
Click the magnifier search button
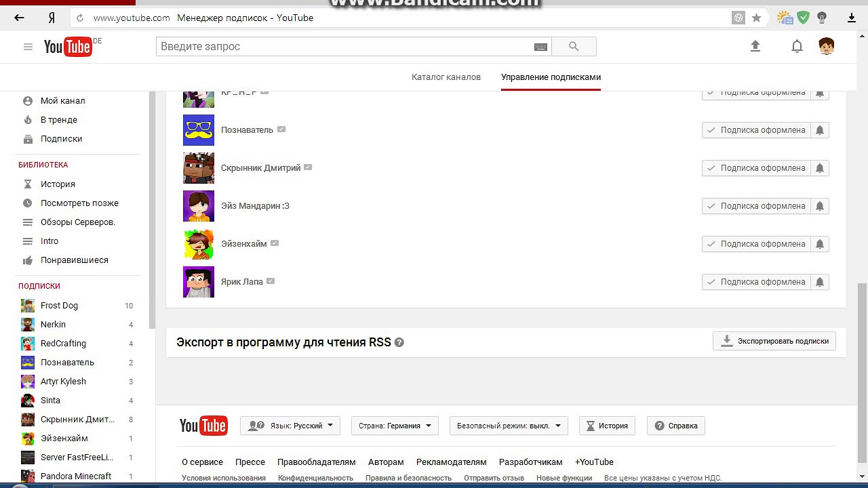pyautogui.click(x=574, y=47)
